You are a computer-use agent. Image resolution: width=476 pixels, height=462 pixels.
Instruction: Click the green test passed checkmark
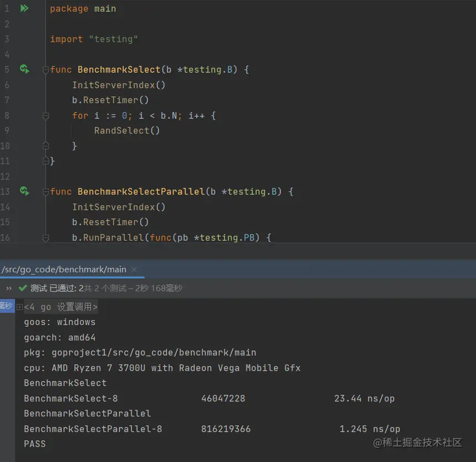[23, 288]
